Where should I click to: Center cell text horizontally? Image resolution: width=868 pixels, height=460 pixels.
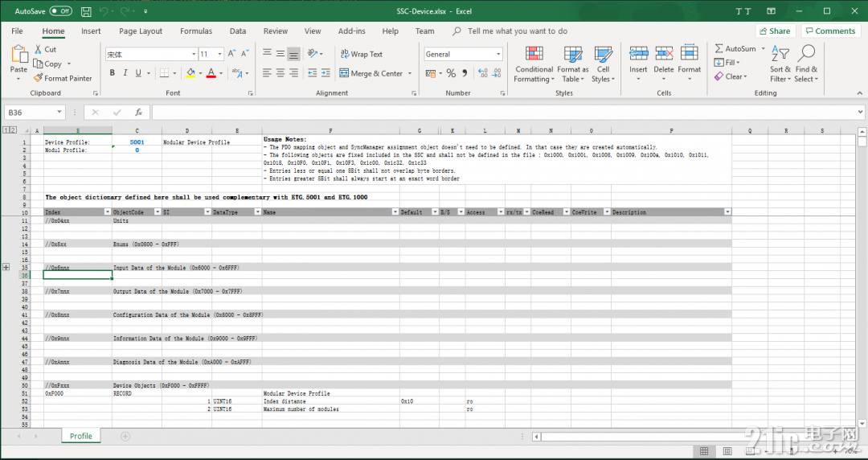coord(280,72)
